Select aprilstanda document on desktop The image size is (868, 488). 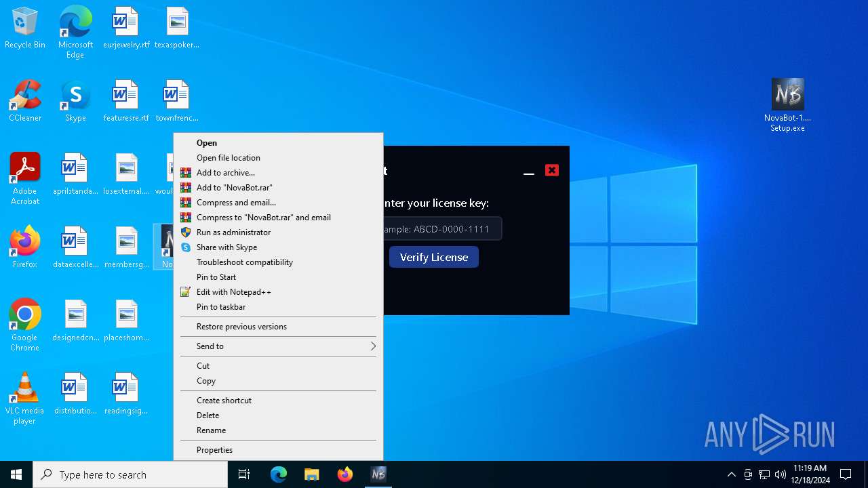pyautogui.click(x=75, y=175)
